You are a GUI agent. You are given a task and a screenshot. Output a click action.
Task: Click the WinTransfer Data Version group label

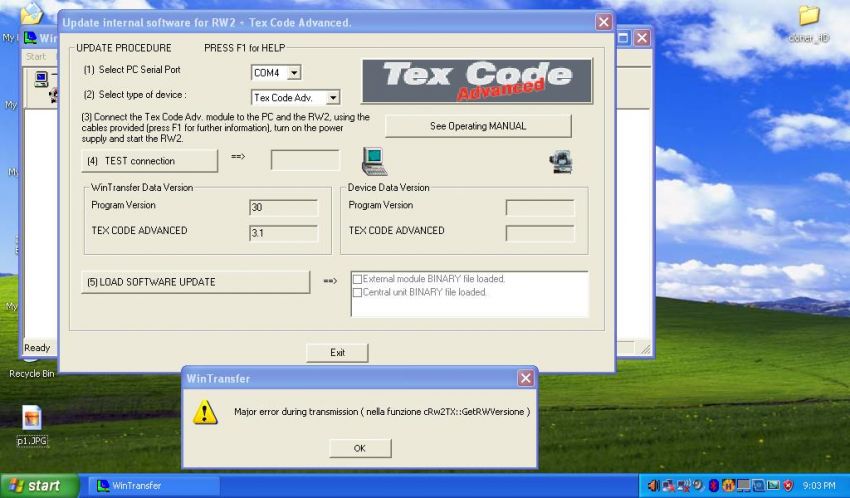pos(142,187)
